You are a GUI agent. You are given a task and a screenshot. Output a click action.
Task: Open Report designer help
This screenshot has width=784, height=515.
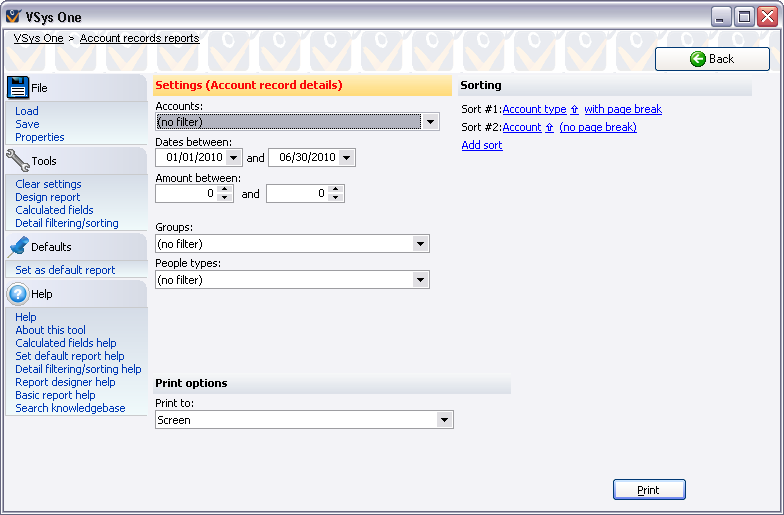[65, 382]
